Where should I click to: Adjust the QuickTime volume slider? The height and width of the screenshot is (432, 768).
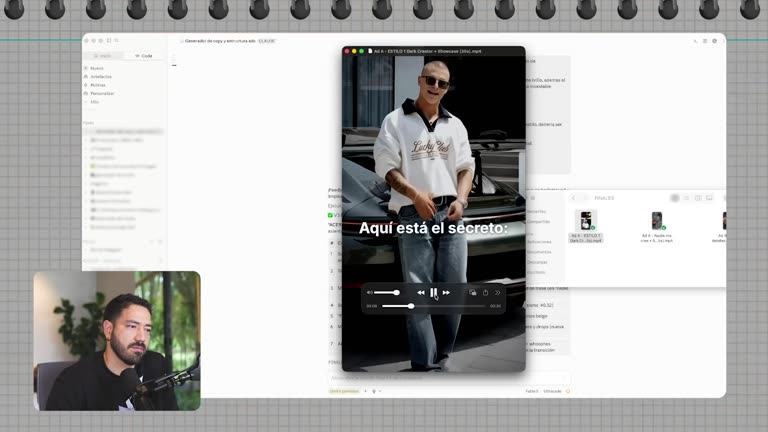[x=387, y=292]
